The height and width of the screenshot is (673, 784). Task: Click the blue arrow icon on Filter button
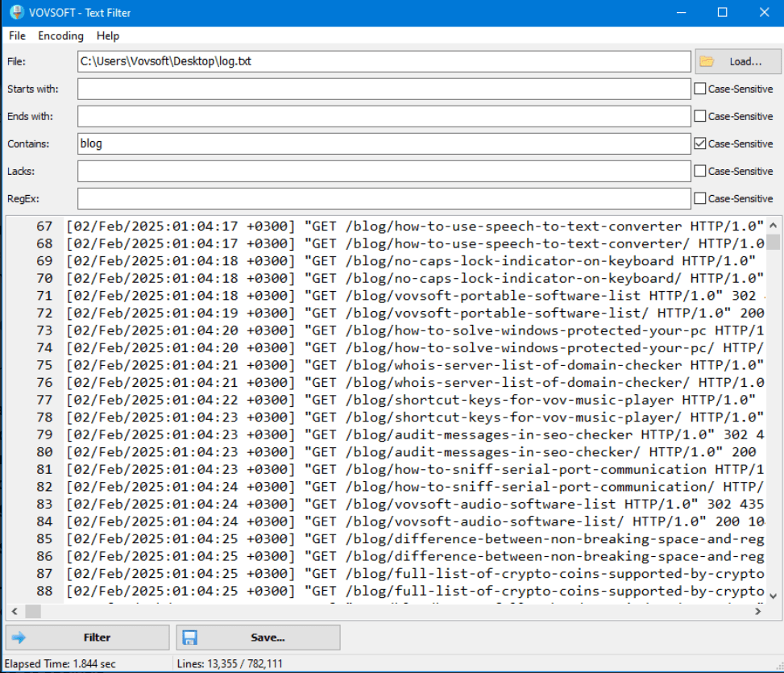pos(19,637)
